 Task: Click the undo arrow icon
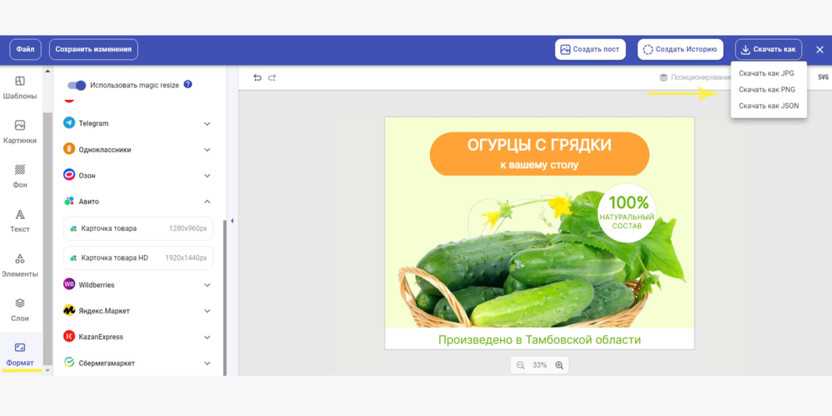pos(257,78)
